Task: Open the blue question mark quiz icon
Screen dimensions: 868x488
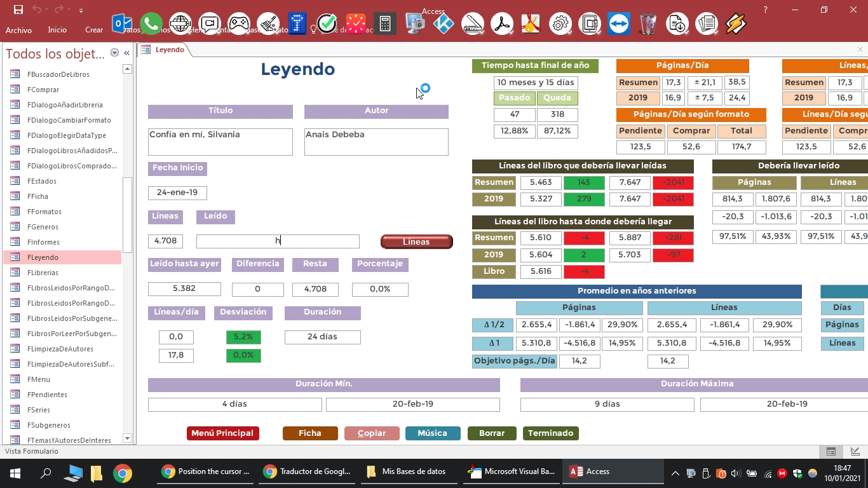Action: click(x=297, y=24)
